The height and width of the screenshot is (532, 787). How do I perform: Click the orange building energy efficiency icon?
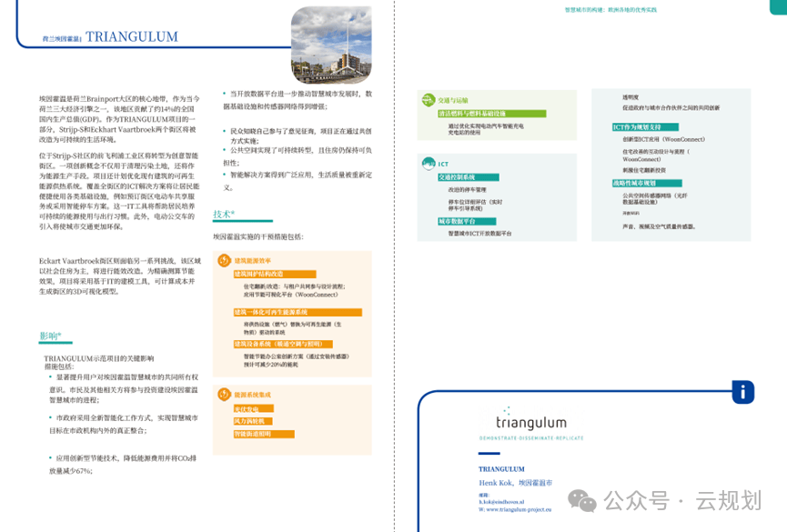coord(225,260)
